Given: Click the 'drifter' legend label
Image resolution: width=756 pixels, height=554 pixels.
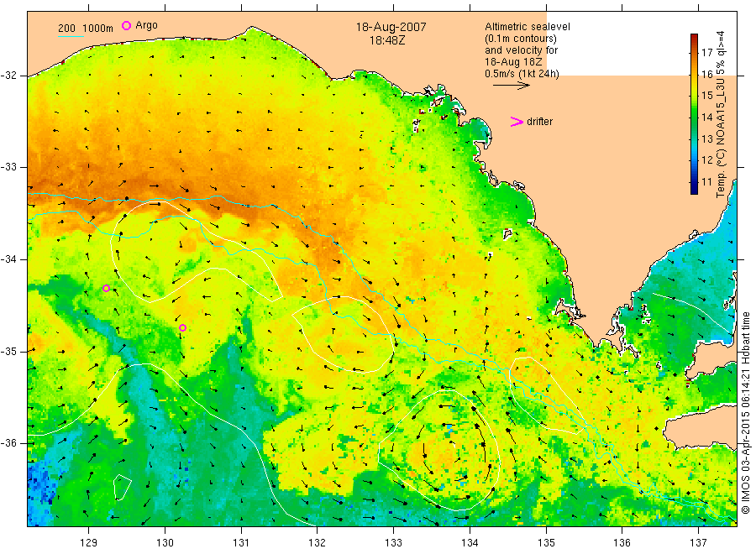Looking at the screenshot, I should pos(539,122).
